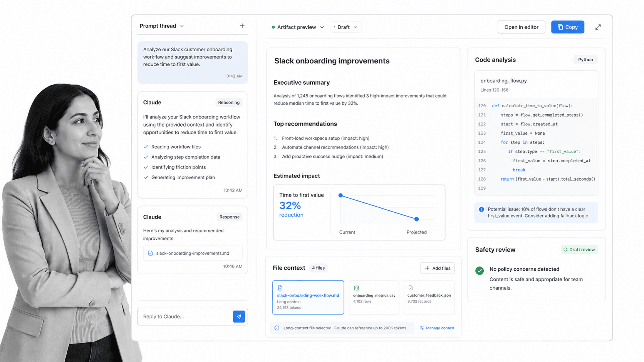Click plus icon in Add files button

(427, 268)
